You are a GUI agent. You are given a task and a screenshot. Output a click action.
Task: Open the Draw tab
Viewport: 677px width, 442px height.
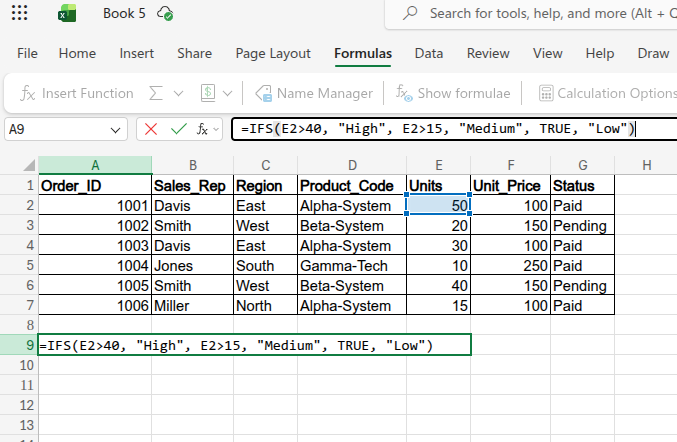[x=653, y=54]
